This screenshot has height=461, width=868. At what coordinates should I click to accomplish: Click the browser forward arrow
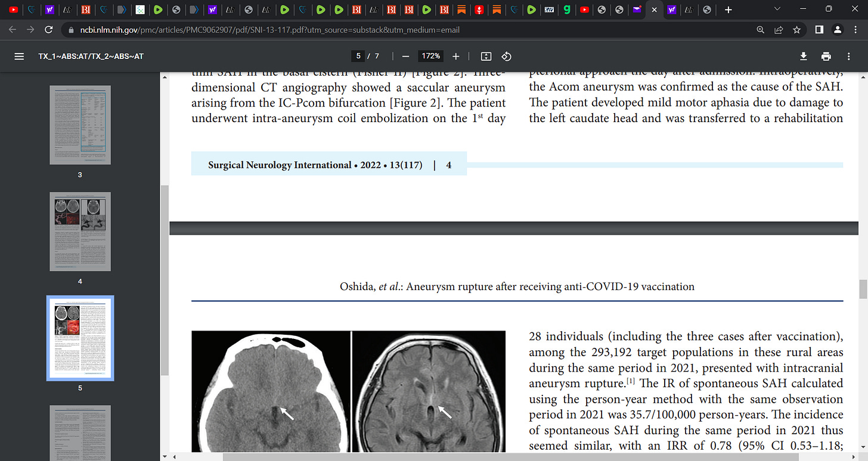click(x=31, y=30)
